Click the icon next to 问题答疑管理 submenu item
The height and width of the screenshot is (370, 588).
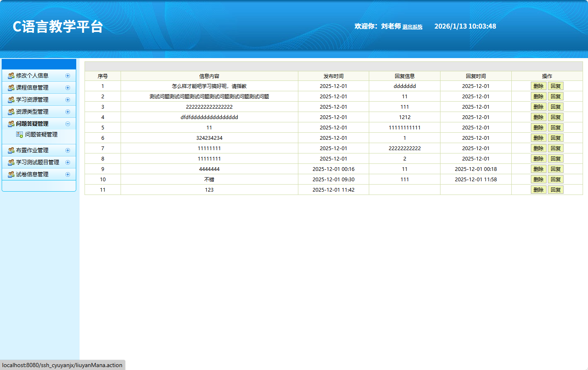click(x=19, y=135)
